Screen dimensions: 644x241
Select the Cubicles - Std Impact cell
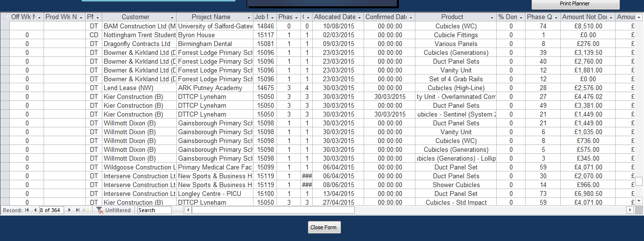coord(456,203)
